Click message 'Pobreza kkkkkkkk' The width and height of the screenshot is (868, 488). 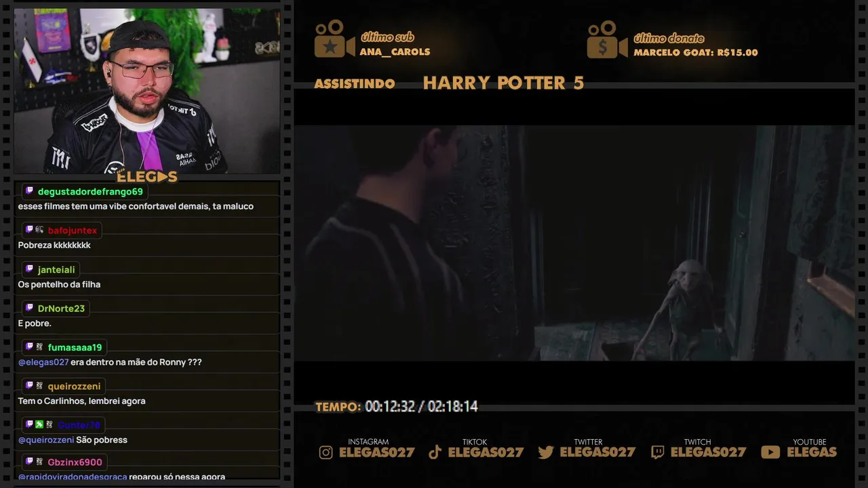point(54,245)
